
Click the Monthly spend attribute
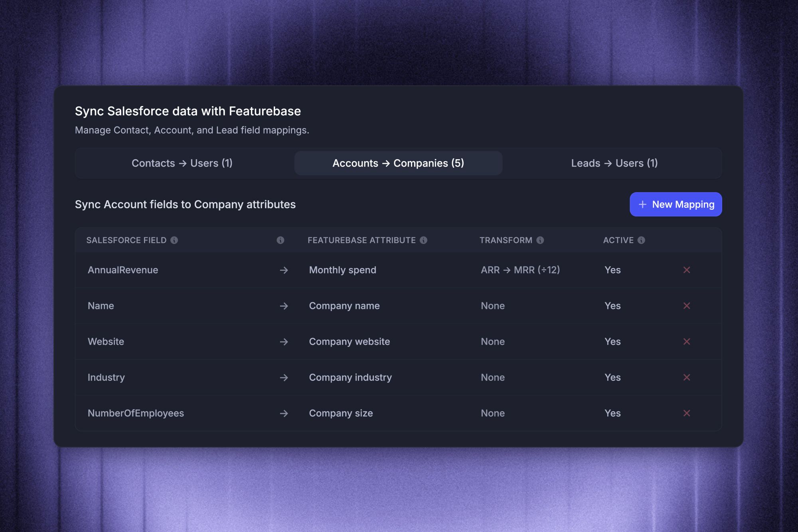point(342,270)
